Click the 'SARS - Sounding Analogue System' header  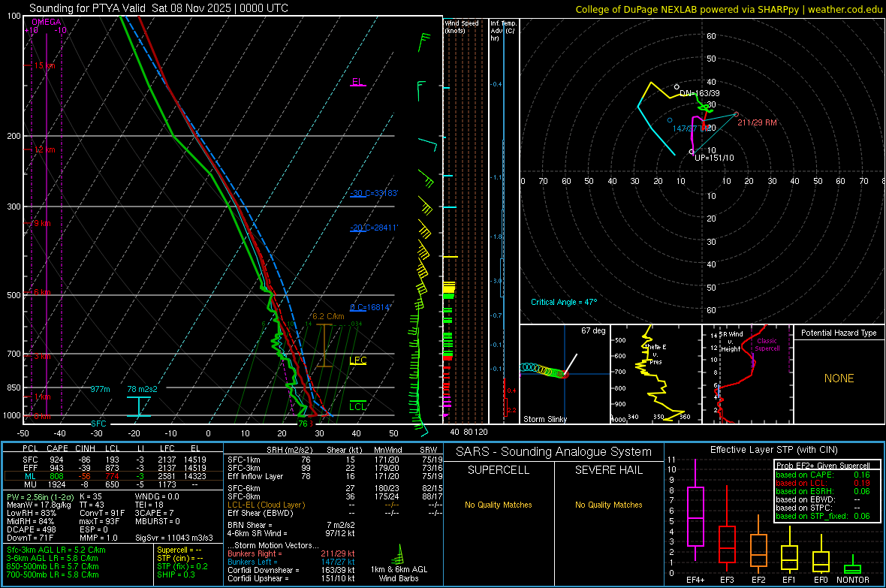point(553,452)
